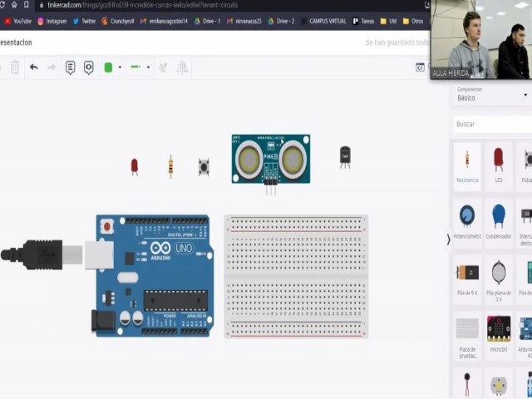
Task: Redo the undone action
Action: [52, 66]
